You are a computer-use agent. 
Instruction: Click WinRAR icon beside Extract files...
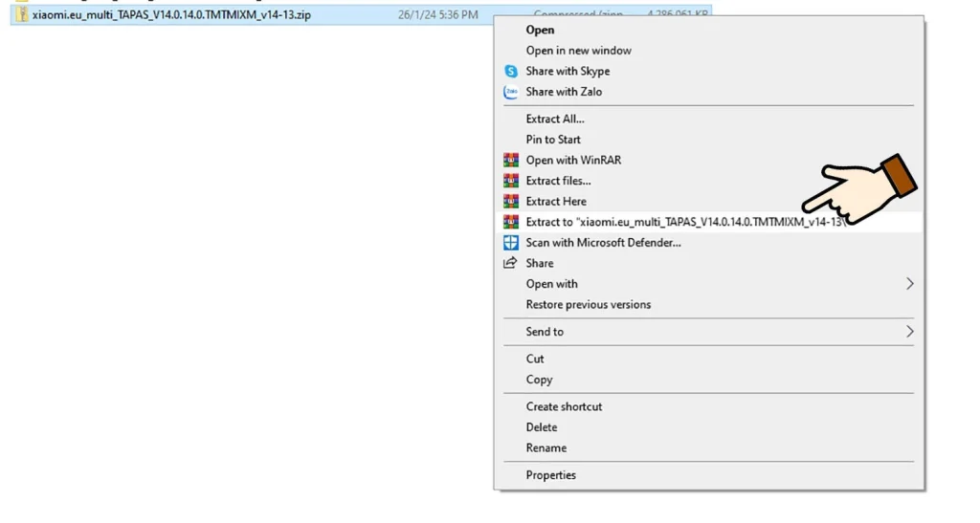point(511,181)
